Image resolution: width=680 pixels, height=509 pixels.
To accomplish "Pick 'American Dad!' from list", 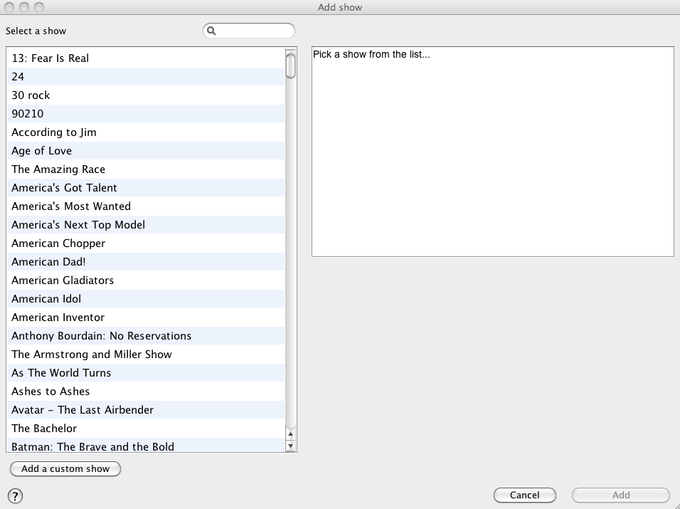I will (x=146, y=262).
